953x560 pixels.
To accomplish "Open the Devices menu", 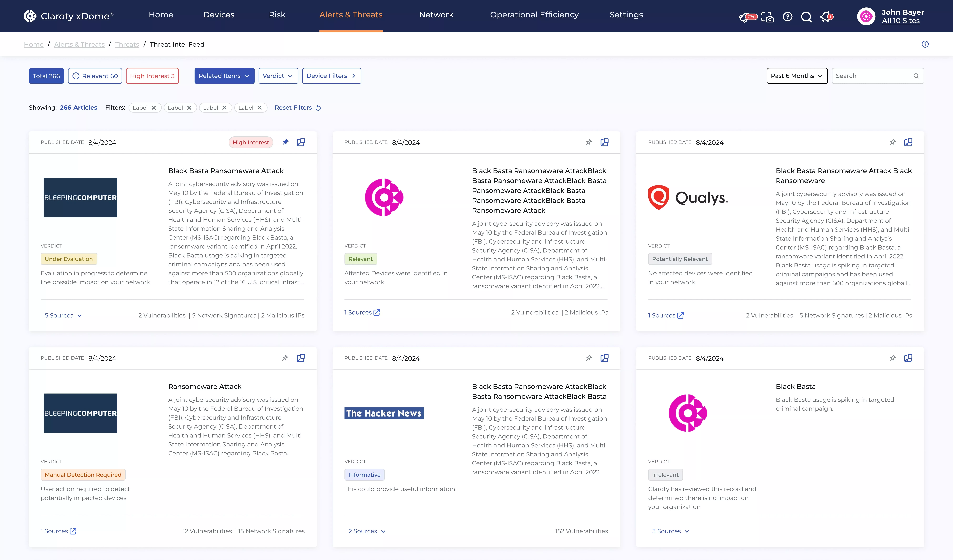I will coord(219,15).
